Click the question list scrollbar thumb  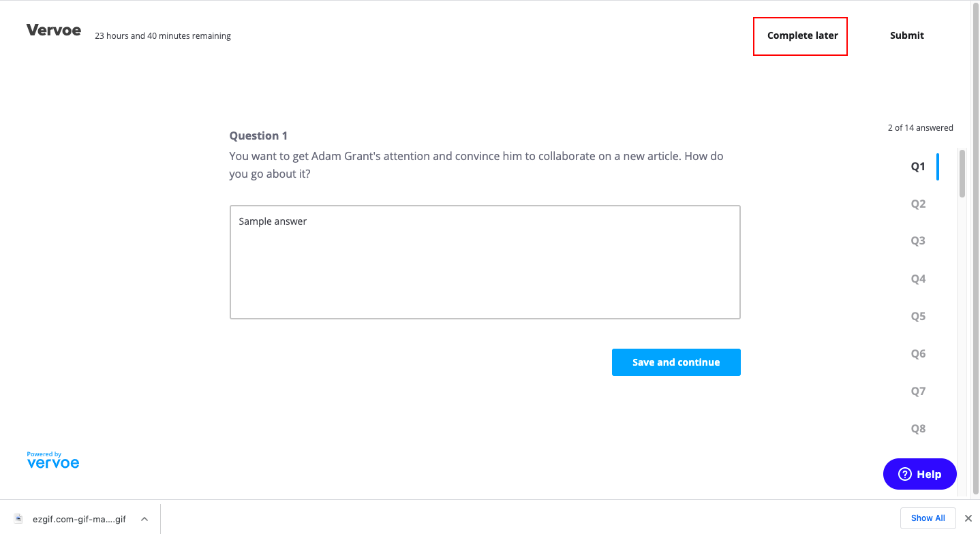pyautogui.click(x=962, y=174)
